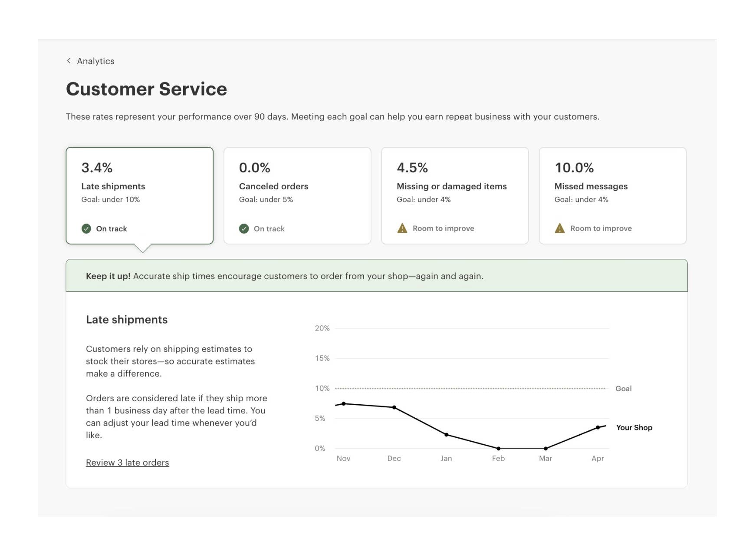The width and height of the screenshot is (756, 555).
Task: Click the warning triangle on Missing or damaged items
Action: (x=402, y=228)
